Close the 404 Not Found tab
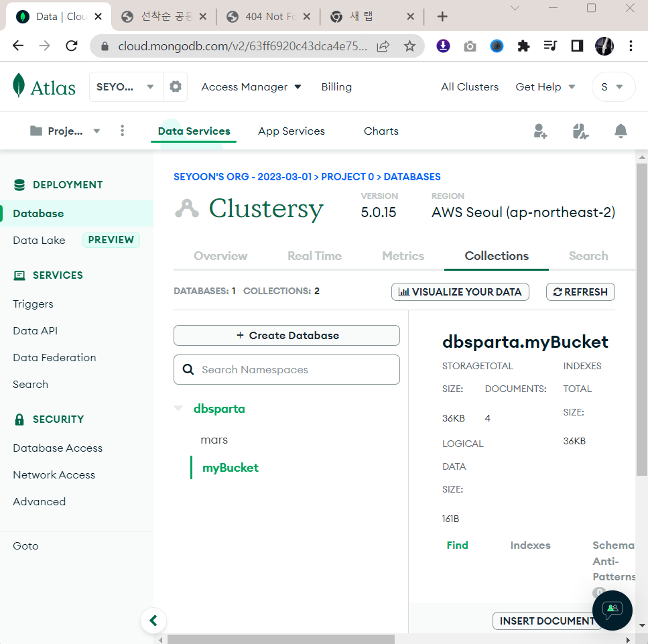This screenshot has width=648, height=644. click(x=307, y=17)
